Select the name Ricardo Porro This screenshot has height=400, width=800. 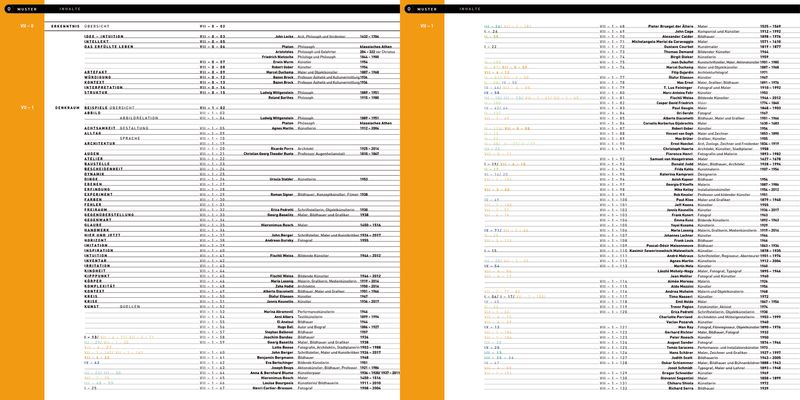(284, 148)
